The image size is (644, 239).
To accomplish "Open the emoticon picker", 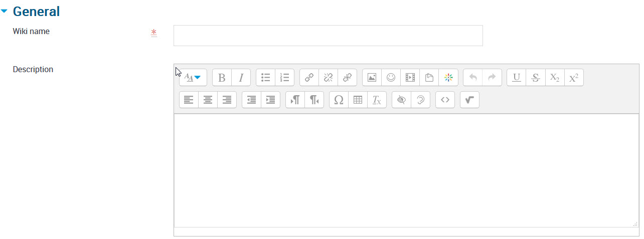I will (391, 78).
